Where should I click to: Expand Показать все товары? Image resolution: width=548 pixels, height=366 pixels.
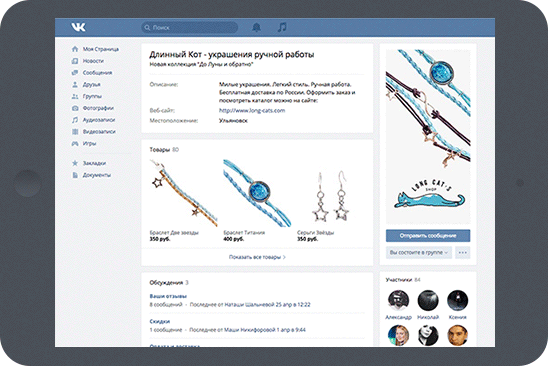[257, 257]
